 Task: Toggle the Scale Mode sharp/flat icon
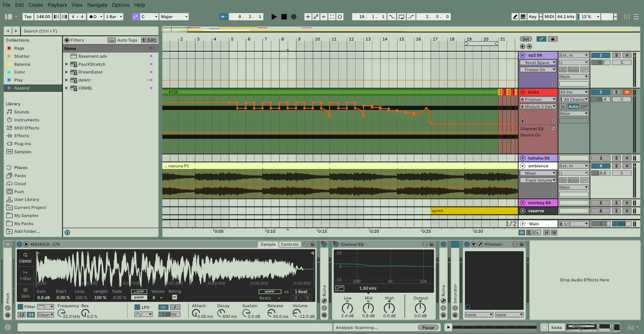pos(136,17)
